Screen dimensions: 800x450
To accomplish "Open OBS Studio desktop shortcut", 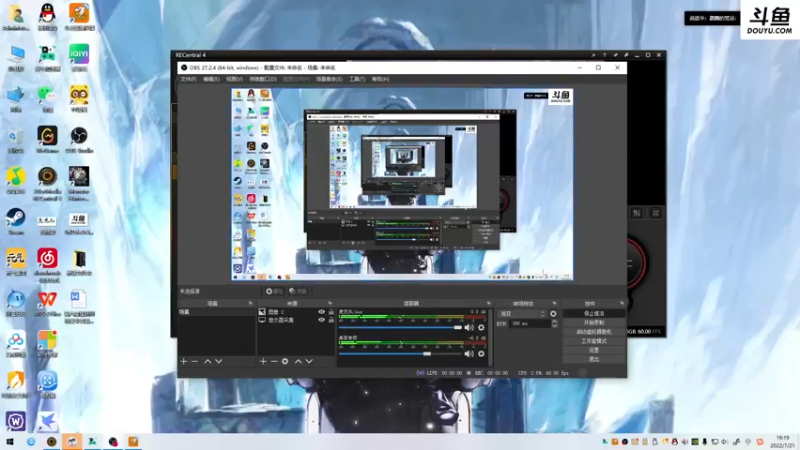I will pos(79,139).
